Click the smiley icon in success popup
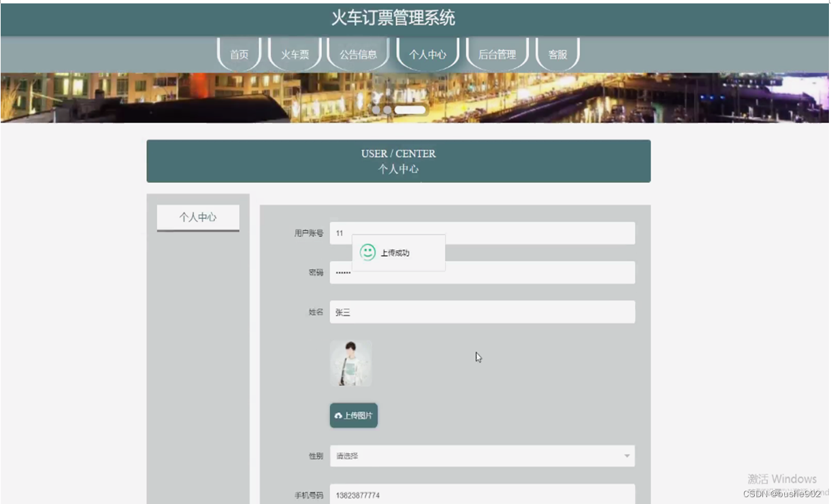The image size is (831, 504). pos(368,252)
